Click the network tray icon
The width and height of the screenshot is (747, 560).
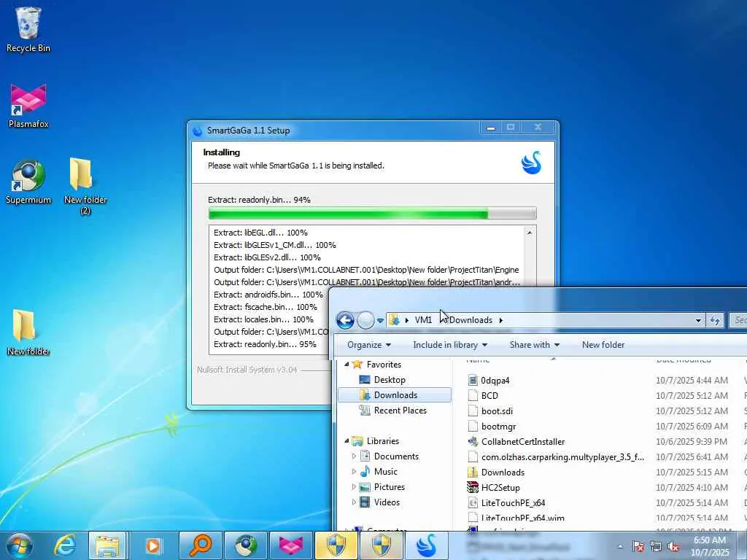click(x=656, y=547)
